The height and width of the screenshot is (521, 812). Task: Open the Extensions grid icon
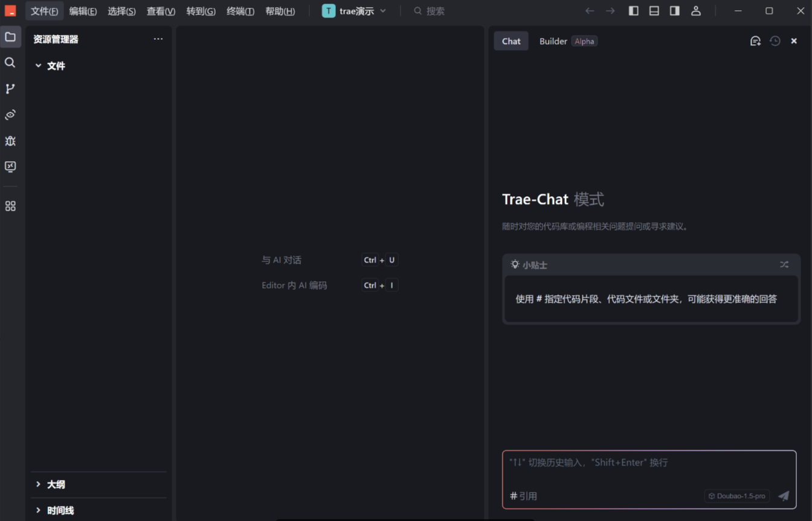pos(10,206)
